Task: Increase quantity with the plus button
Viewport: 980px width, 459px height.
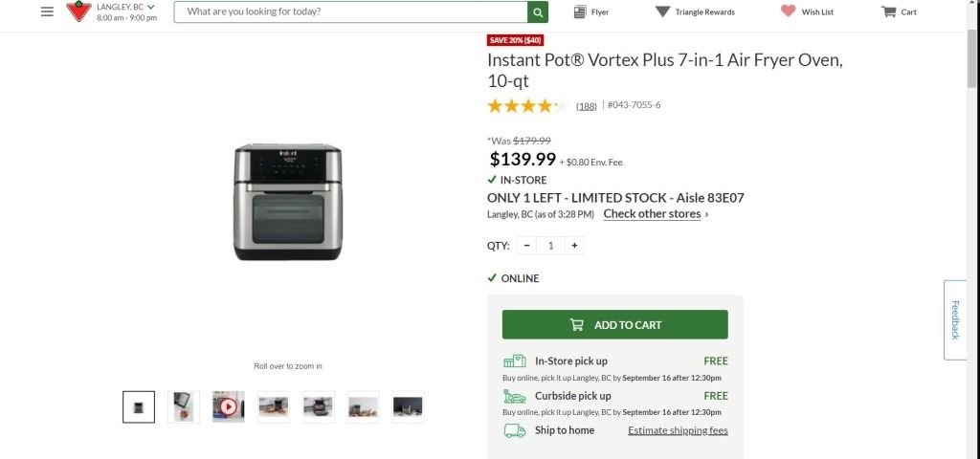Action: coord(574,246)
